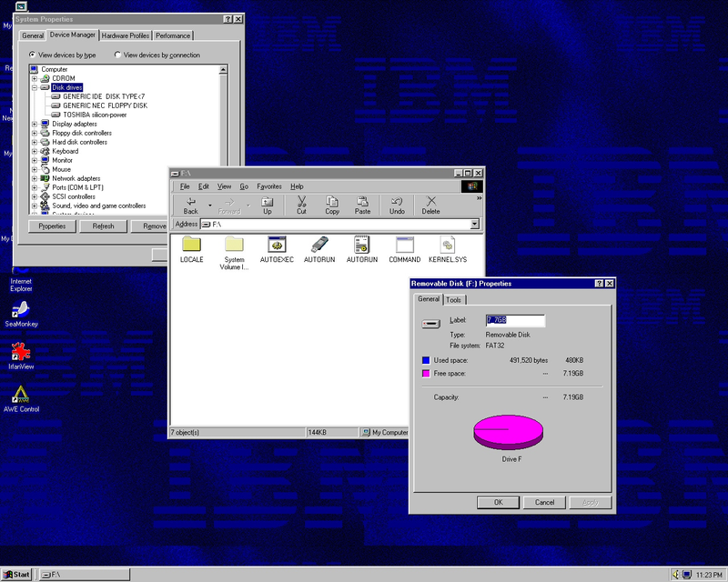Collapse the Disk drives tree node
The height and width of the screenshot is (582, 728).
tap(35, 87)
